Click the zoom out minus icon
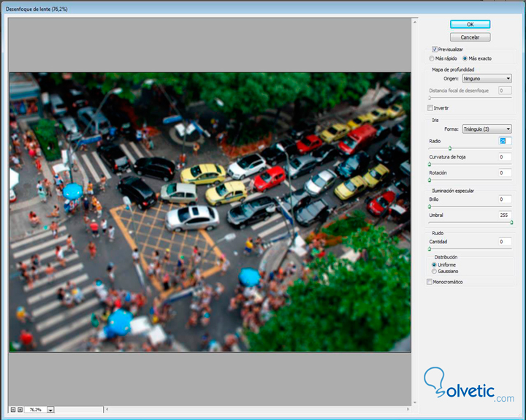The height and width of the screenshot is (420, 526). pyautogui.click(x=13, y=410)
